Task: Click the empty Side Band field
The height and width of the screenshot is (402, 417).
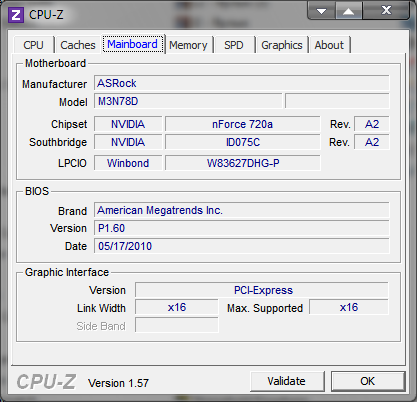Action: pos(177,325)
